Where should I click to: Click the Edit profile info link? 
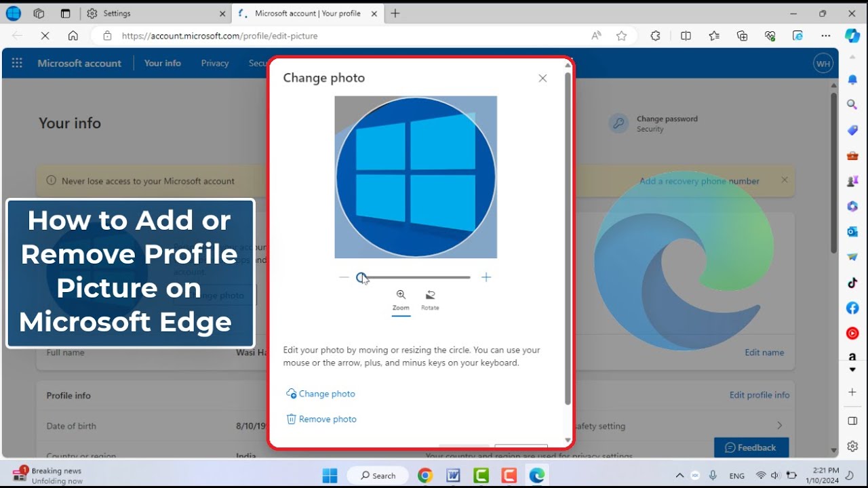[x=759, y=395]
